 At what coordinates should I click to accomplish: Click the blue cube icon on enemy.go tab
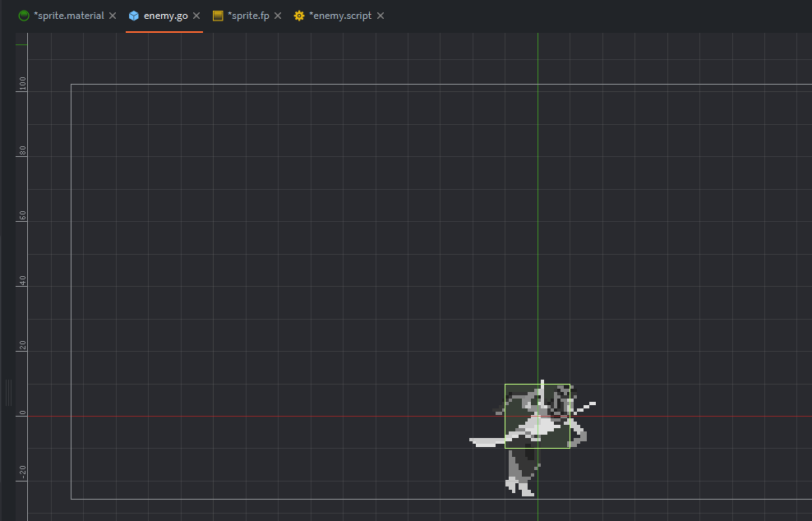coord(134,16)
